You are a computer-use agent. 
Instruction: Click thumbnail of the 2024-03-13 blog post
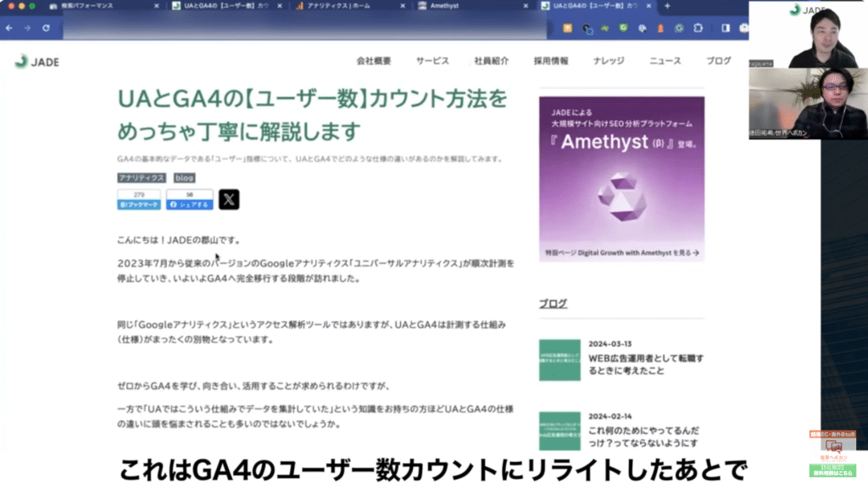559,360
